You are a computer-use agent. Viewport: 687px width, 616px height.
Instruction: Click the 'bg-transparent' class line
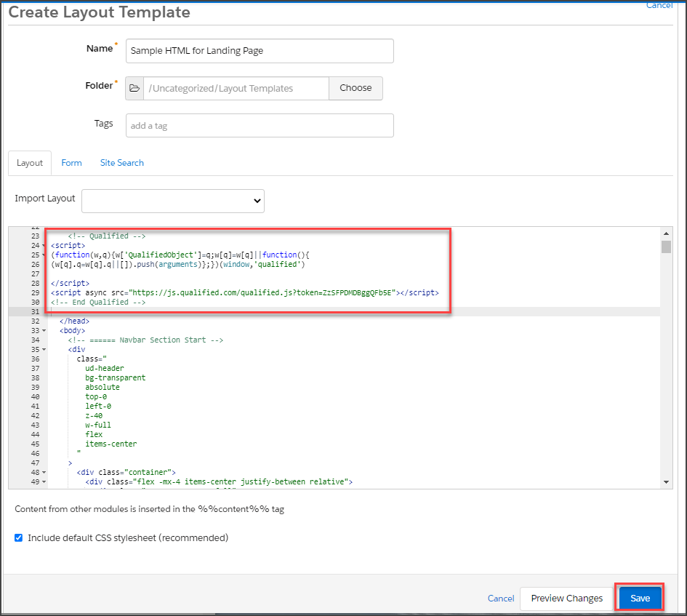[x=116, y=377]
